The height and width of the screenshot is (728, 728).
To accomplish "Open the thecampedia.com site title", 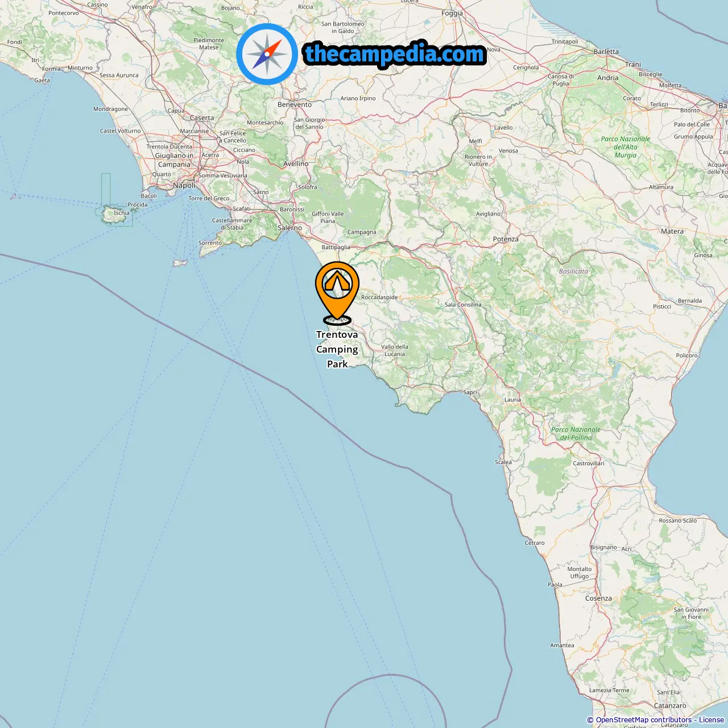I will [395, 55].
